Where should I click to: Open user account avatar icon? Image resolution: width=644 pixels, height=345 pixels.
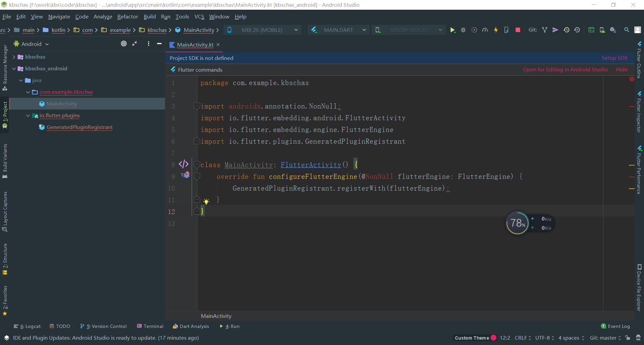pyautogui.click(x=638, y=30)
